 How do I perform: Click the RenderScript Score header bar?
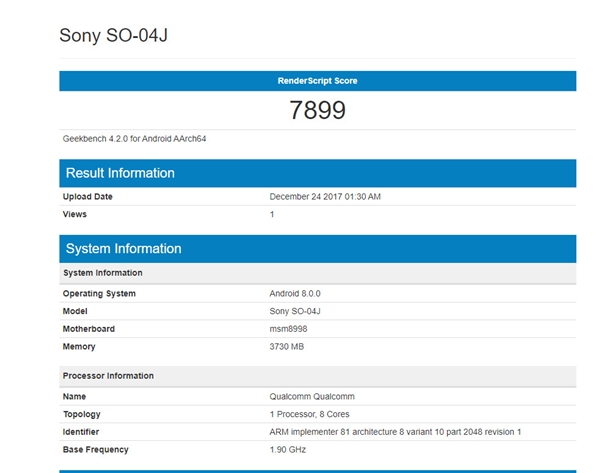coord(317,80)
